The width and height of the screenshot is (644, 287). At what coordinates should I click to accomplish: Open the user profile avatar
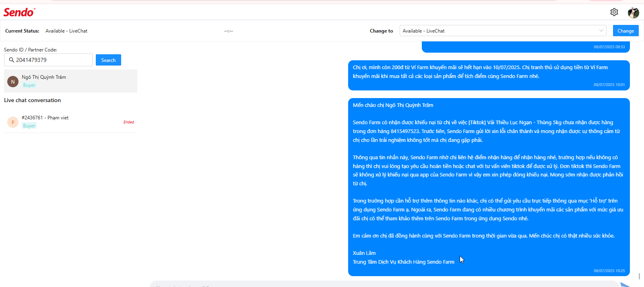tap(633, 12)
